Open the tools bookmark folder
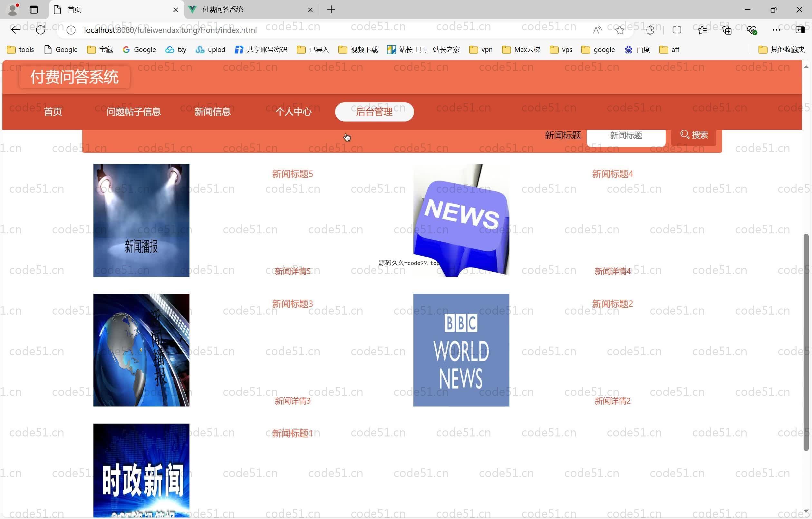The image size is (812, 519). (20, 50)
